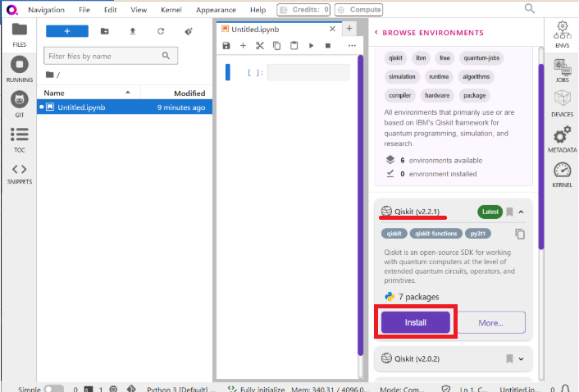Image resolution: width=579 pixels, height=392 pixels.
Task: Open the Devices panel
Action: (x=562, y=103)
